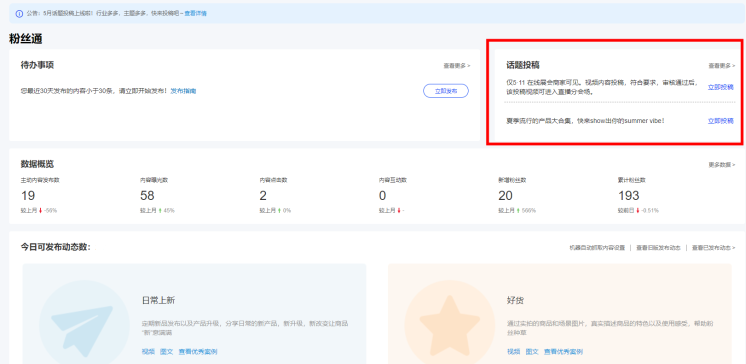This screenshot has width=746, height=364.
Task: Open 查看详情 link in the announcement
Action: [x=196, y=14]
